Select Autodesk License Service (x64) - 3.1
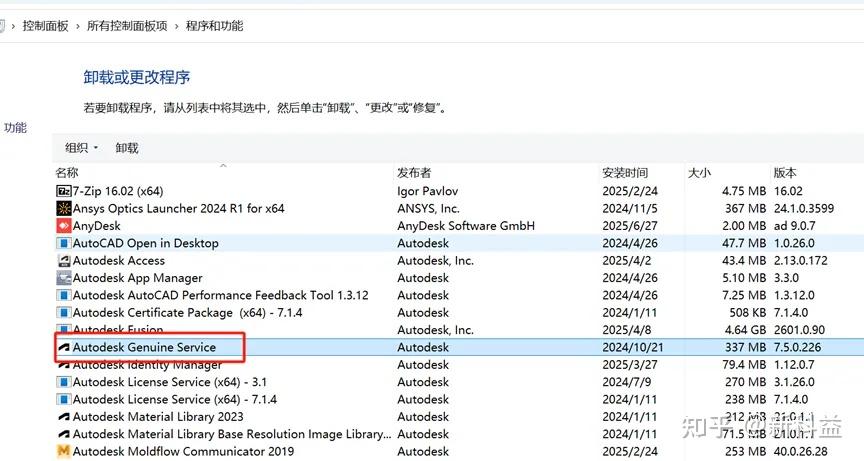This screenshot has width=864, height=461. (170, 382)
